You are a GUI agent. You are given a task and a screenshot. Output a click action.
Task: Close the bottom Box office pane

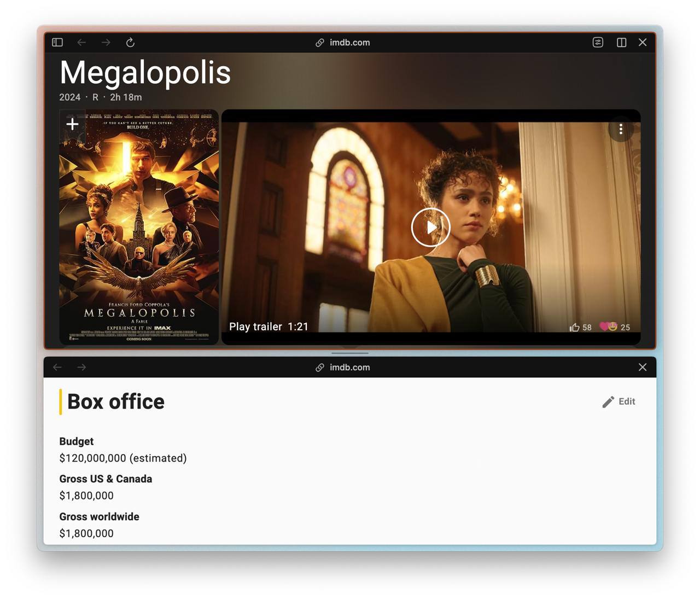click(643, 367)
